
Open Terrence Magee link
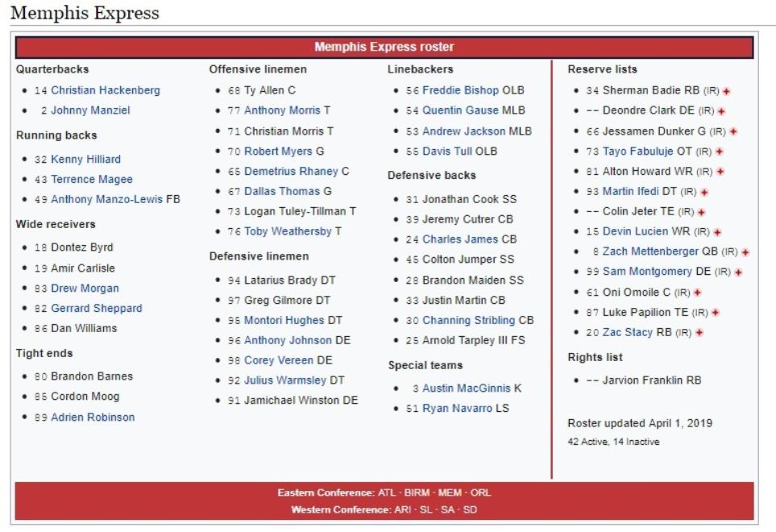tap(92, 179)
